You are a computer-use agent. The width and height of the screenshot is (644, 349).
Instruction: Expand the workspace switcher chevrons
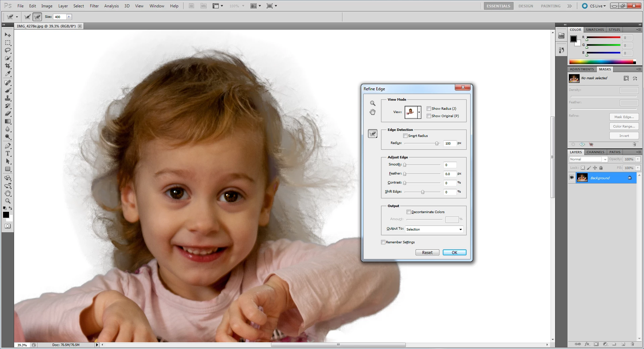(570, 6)
